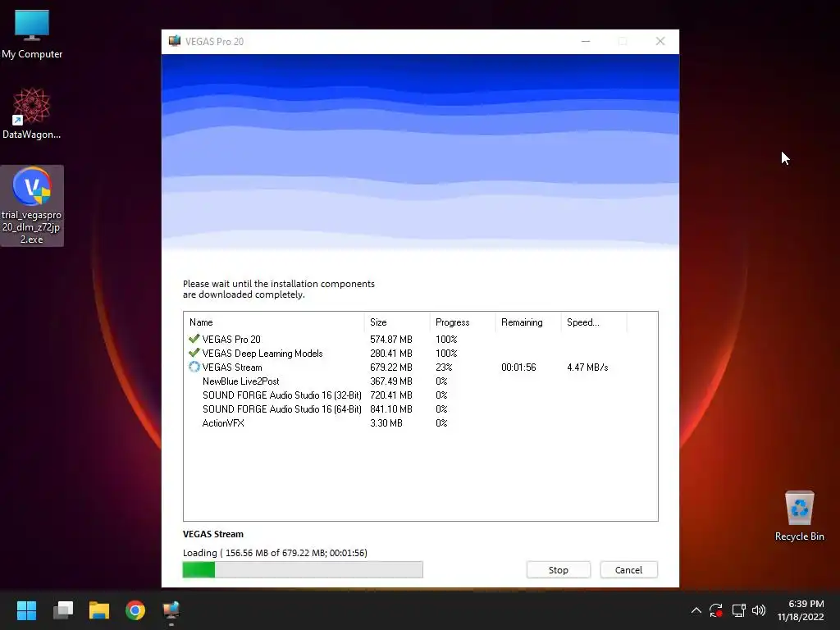
Task: Click green checkmark beside VEGAS Pro 20
Action: click(194, 339)
